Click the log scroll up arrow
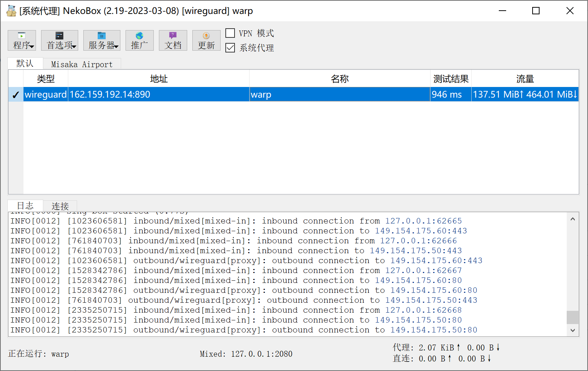The image size is (588, 371). (573, 219)
